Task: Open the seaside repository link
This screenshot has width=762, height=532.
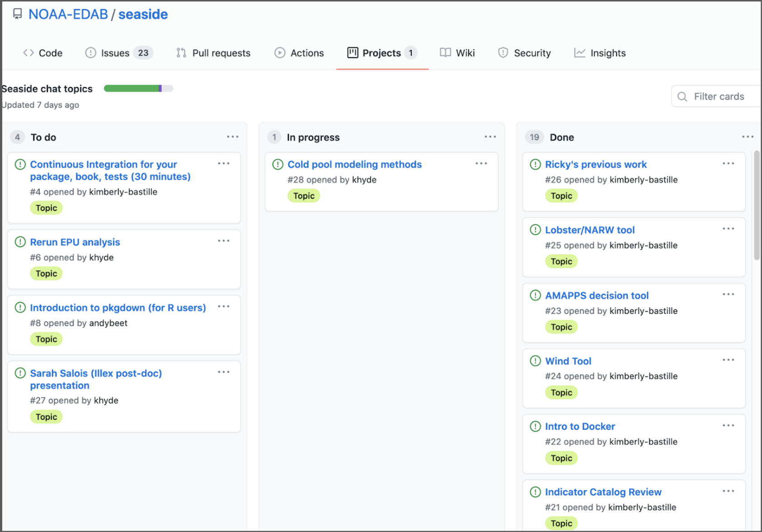Action: click(x=143, y=14)
